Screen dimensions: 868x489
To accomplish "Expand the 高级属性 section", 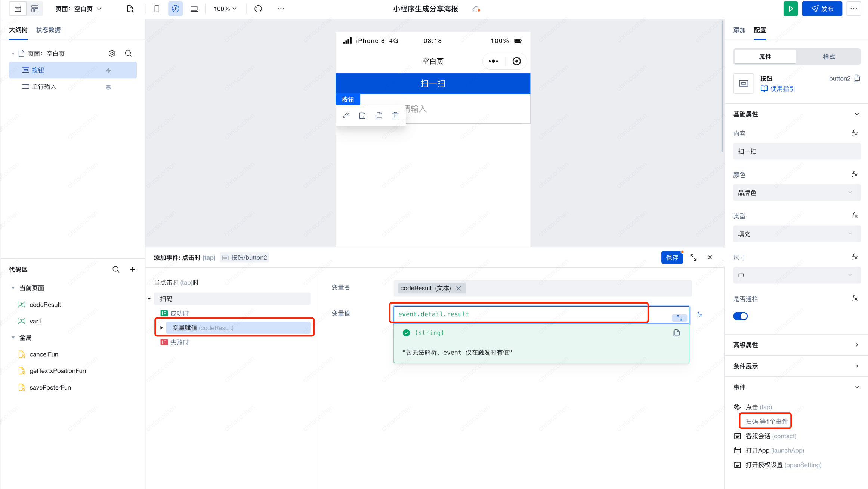I will pyautogui.click(x=796, y=345).
